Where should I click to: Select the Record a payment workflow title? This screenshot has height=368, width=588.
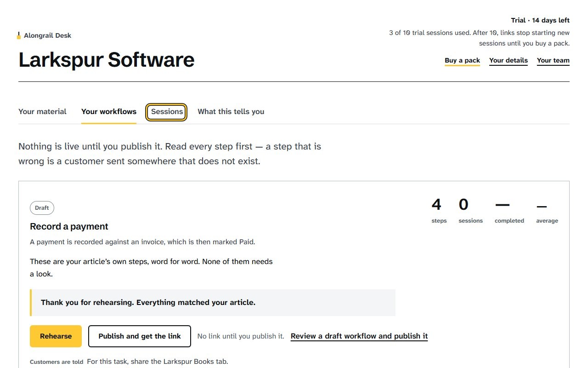point(69,226)
